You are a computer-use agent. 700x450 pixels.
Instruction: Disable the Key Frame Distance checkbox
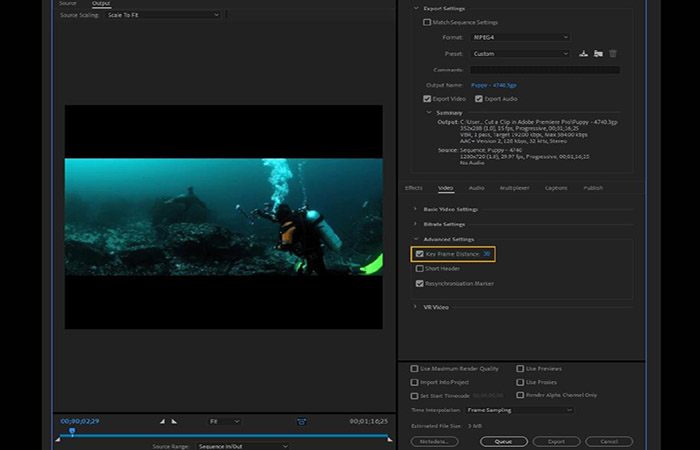419,254
